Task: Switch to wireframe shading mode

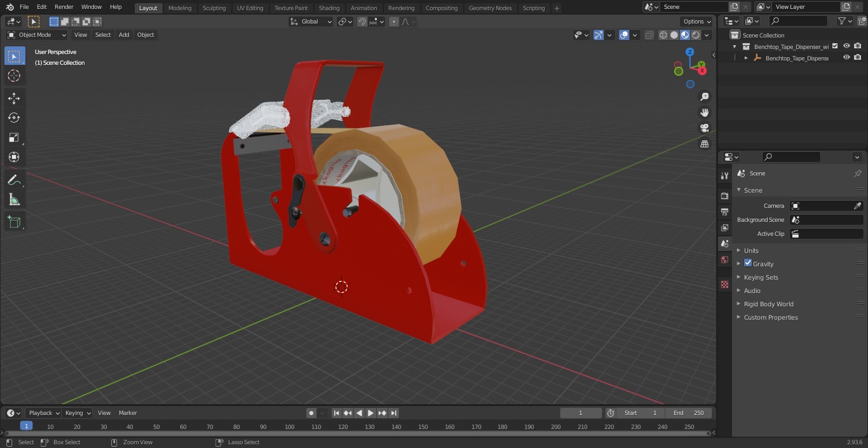Action: pos(663,35)
